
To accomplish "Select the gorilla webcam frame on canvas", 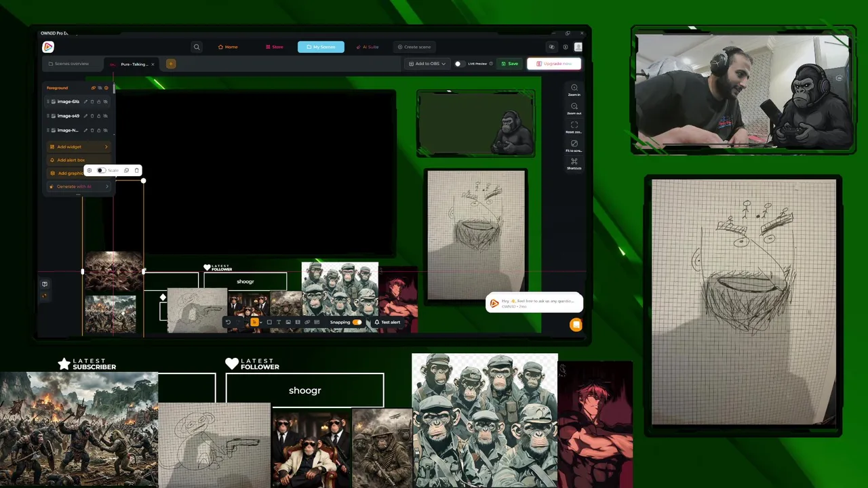I will (x=476, y=123).
